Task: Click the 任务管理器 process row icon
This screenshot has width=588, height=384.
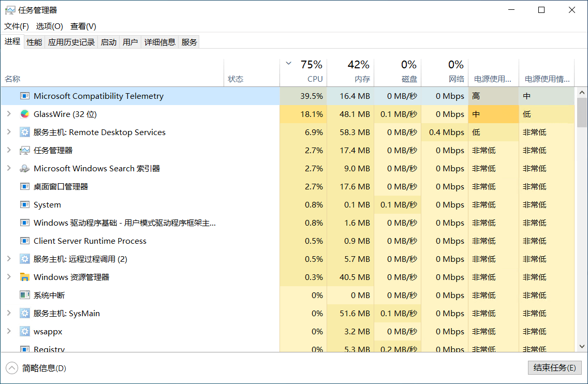Action: (25, 151)
